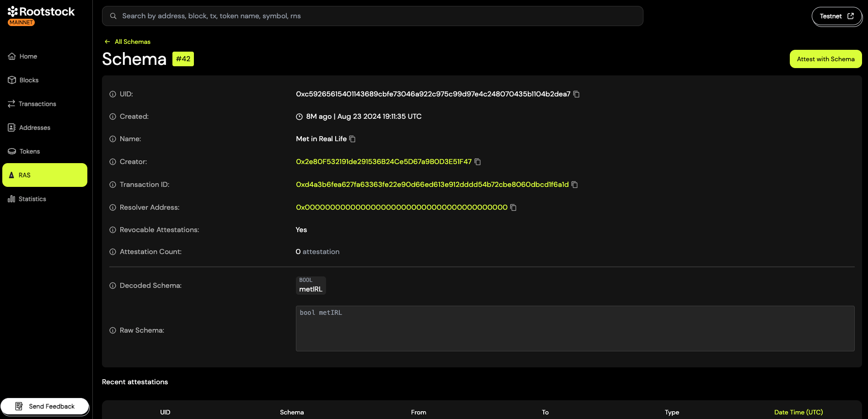
Task: Copy the resolver address
Action: tap(514, 207)
